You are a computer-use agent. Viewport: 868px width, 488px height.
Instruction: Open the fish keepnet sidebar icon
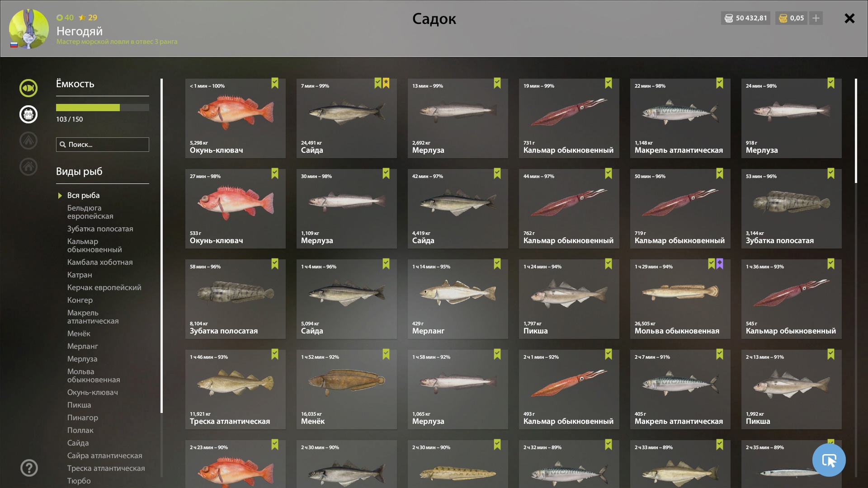coord(28,88)
